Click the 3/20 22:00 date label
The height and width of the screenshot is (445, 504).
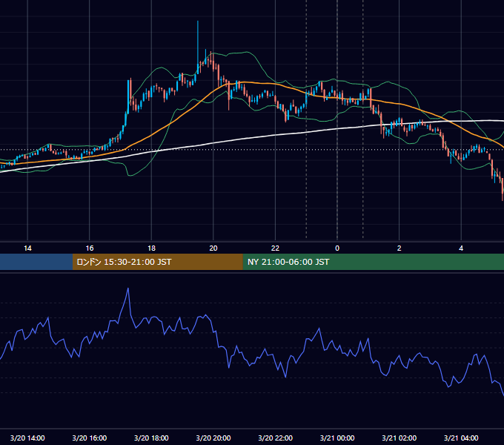coord(276,438)
